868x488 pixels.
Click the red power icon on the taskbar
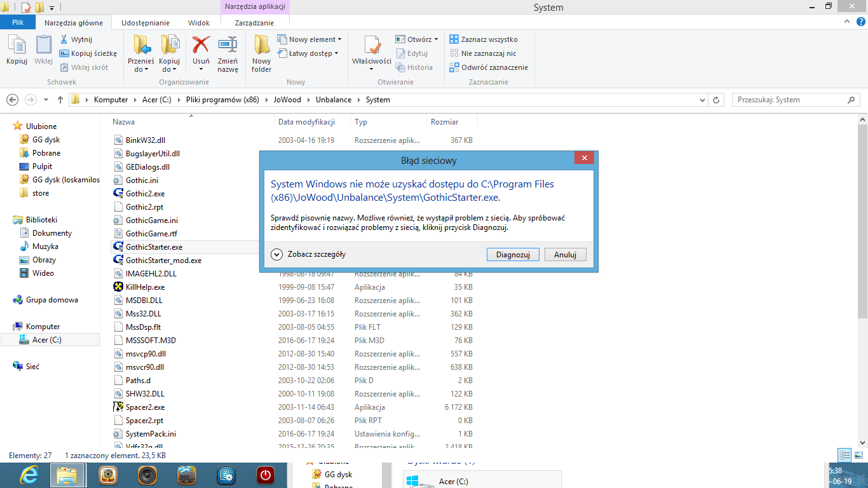[x=264, y=475]
